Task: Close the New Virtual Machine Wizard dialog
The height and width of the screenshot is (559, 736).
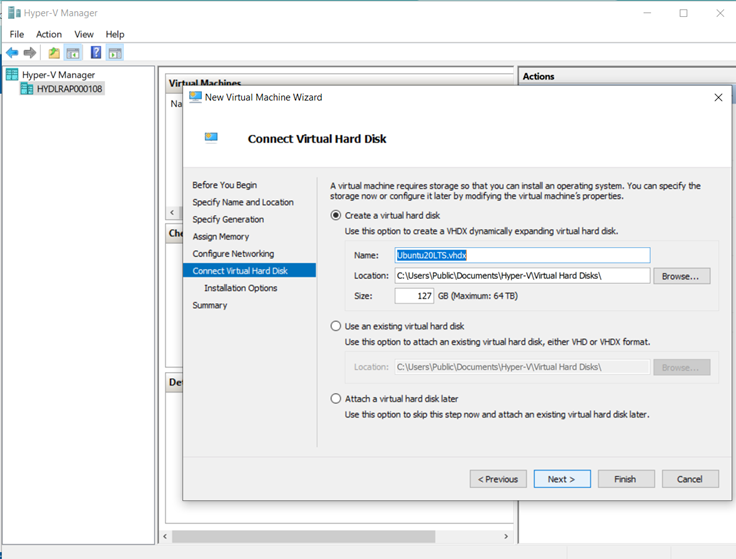Action: [x=718, y=97]
